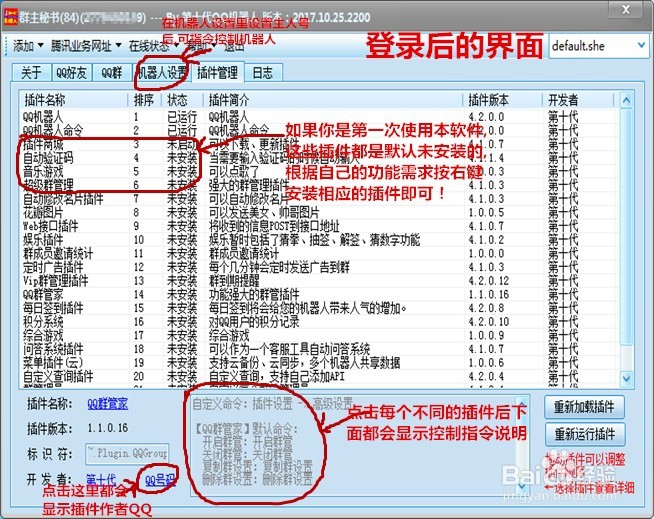Open the 添加 menu
Image resolution: width=654 pixels, height=519 pixels.
(28, 45)
